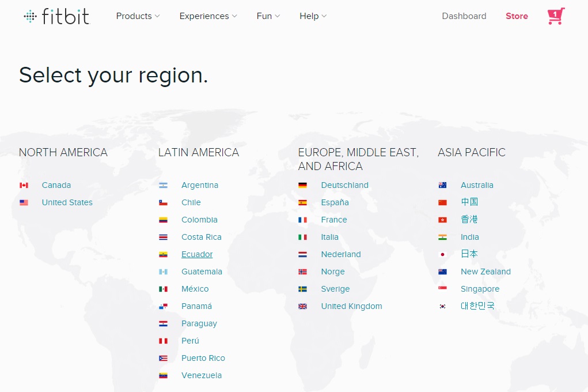Screen dimensions: 588x392
Task: Expand the Fun dropdown menu
Action: [268, 16]
